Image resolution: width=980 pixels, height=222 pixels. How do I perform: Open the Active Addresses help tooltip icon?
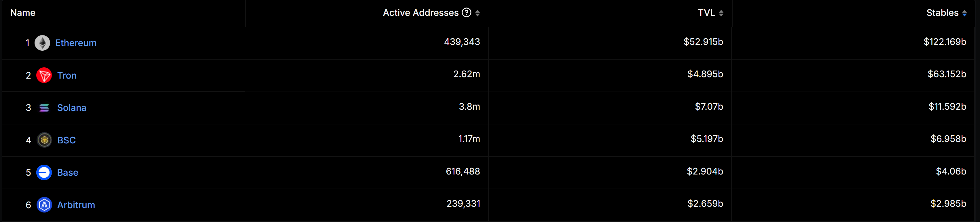pyautogui.click(x=467, y=13)
